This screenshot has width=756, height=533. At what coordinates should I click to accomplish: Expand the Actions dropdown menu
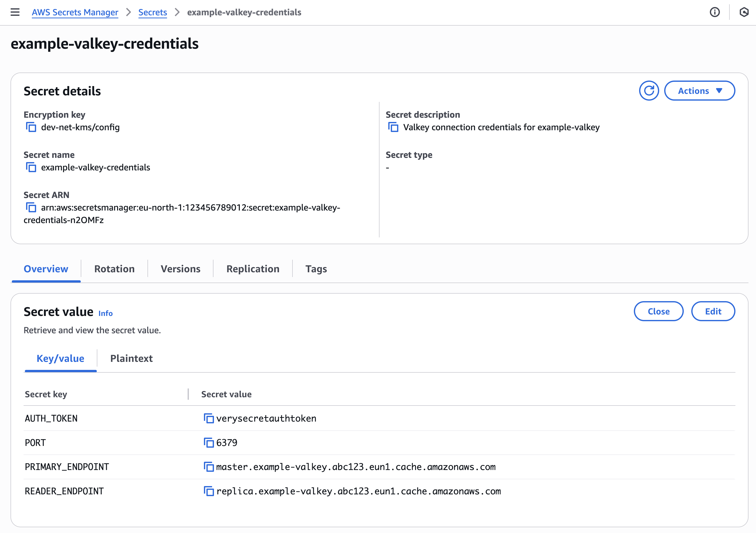[x=699, y=91]
